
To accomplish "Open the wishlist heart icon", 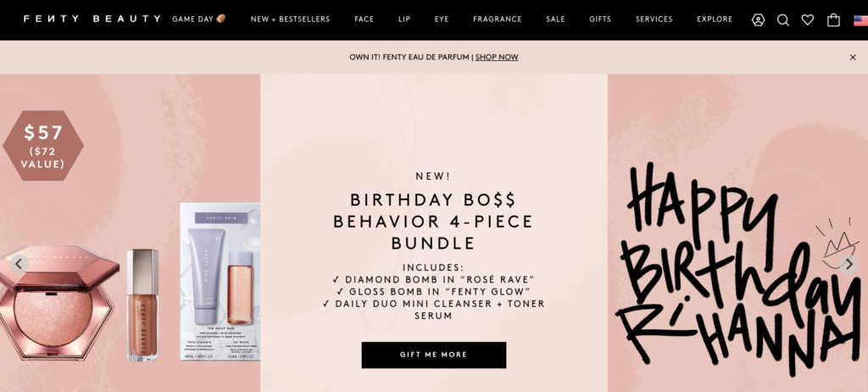I will click(808, 20).
